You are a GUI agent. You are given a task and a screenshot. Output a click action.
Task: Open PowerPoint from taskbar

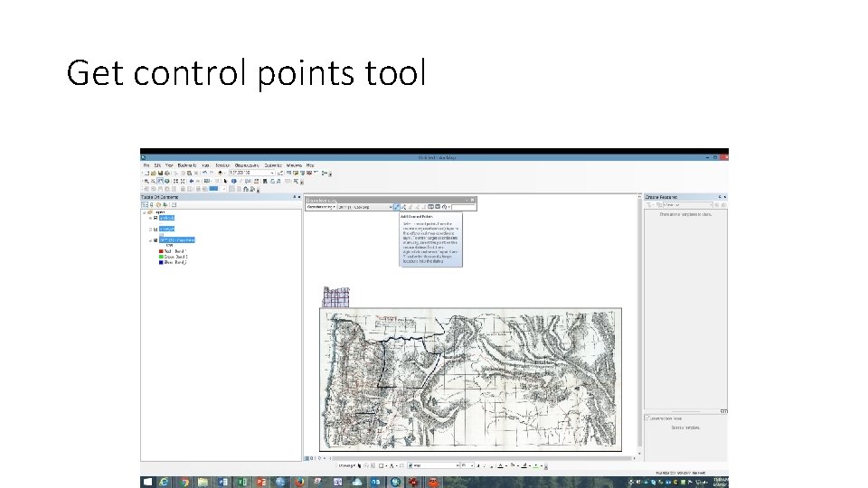coord(261,482)
